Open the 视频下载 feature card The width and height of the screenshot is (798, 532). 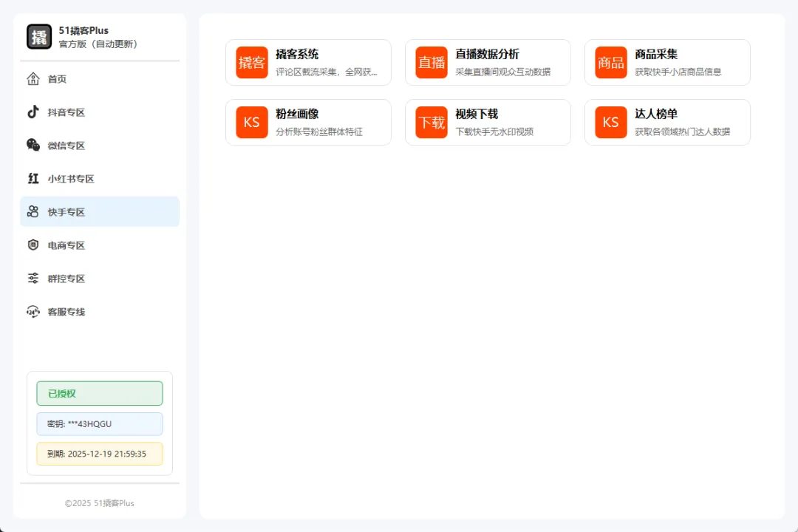point(488,123)
